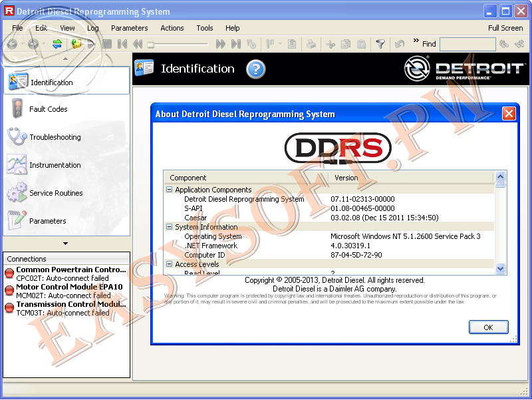Click the open log folder icon

pos(76,44)
